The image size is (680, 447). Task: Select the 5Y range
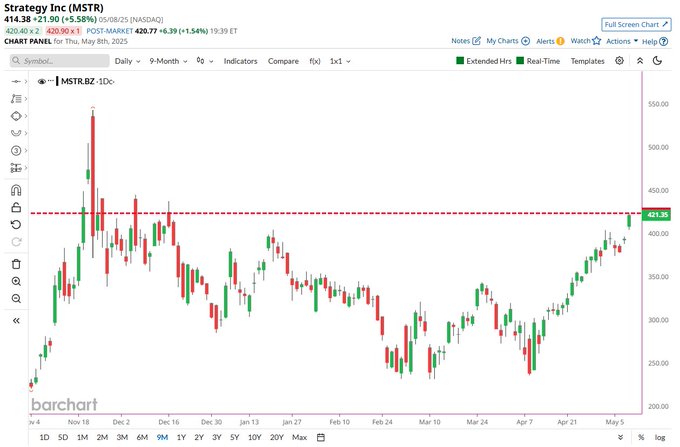click(235, 437)
